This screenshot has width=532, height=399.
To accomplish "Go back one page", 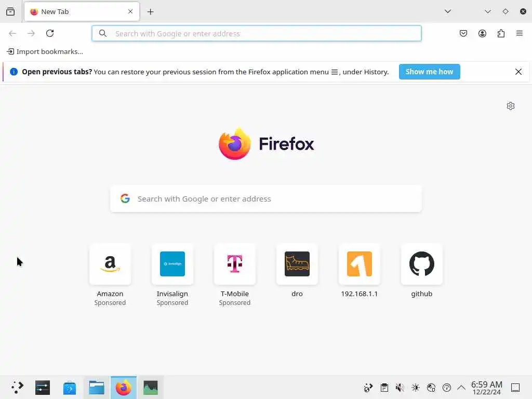I will click(12, 33).
